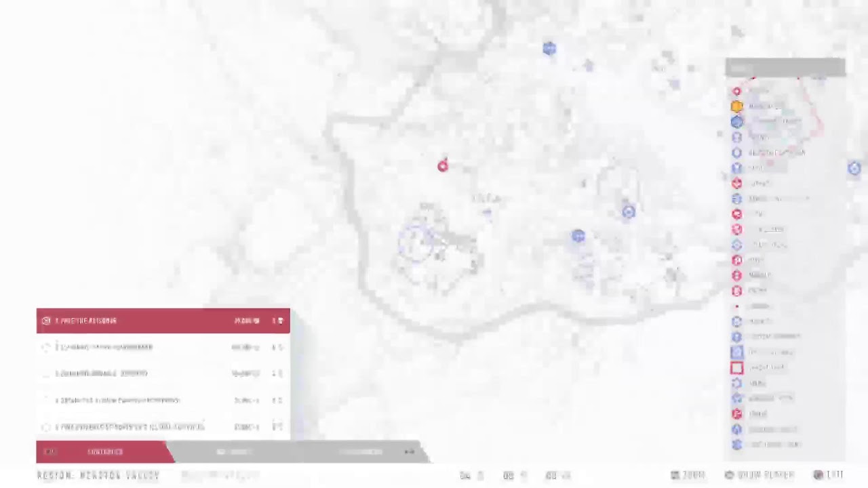Click the orange hexagon icon in the legend
This screenshot has width=868, height=488.
737,106
